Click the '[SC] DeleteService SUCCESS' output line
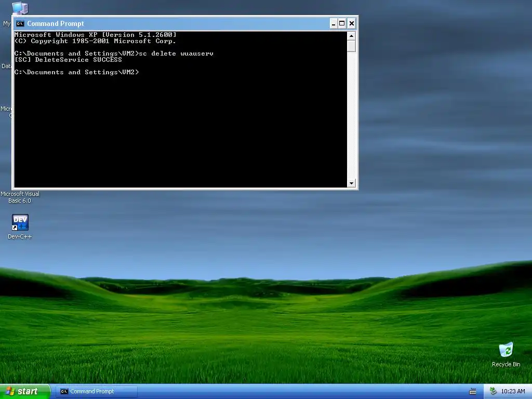The width and height of the screenshot is (532, 399). click(68, 60)
